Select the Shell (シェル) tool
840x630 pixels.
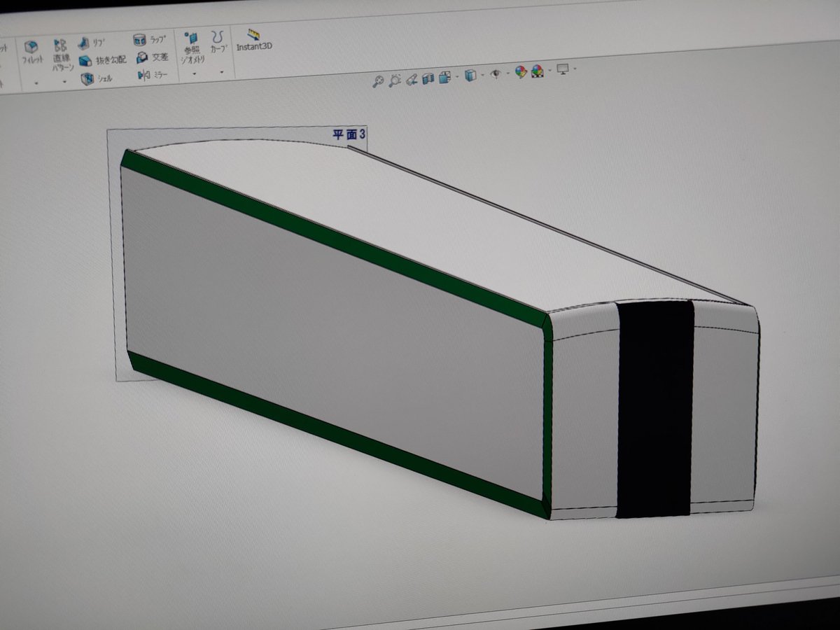click(x=95, y=78)
